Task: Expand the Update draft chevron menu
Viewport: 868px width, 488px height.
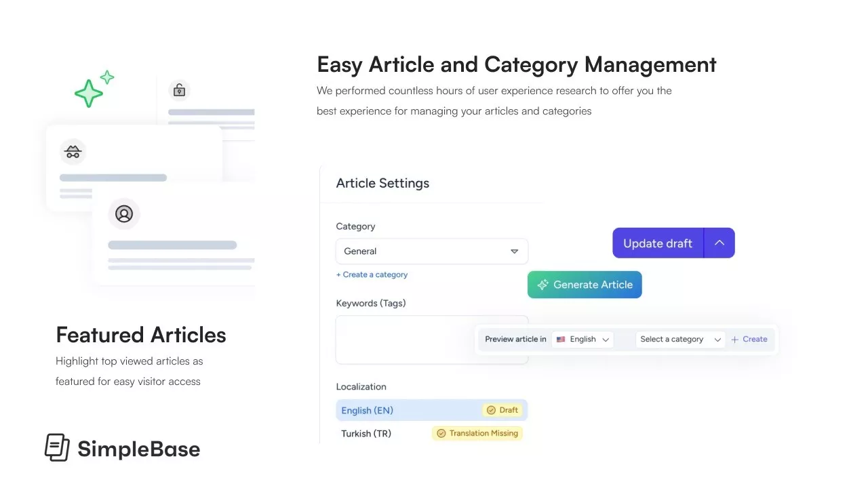Action: (x=719, y=243)
